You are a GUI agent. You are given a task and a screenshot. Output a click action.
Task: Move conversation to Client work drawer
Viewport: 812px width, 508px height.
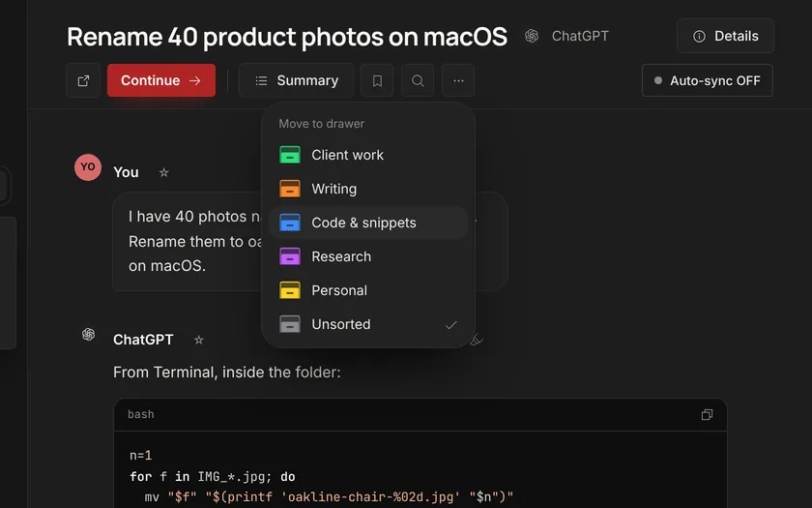point(368,155)
